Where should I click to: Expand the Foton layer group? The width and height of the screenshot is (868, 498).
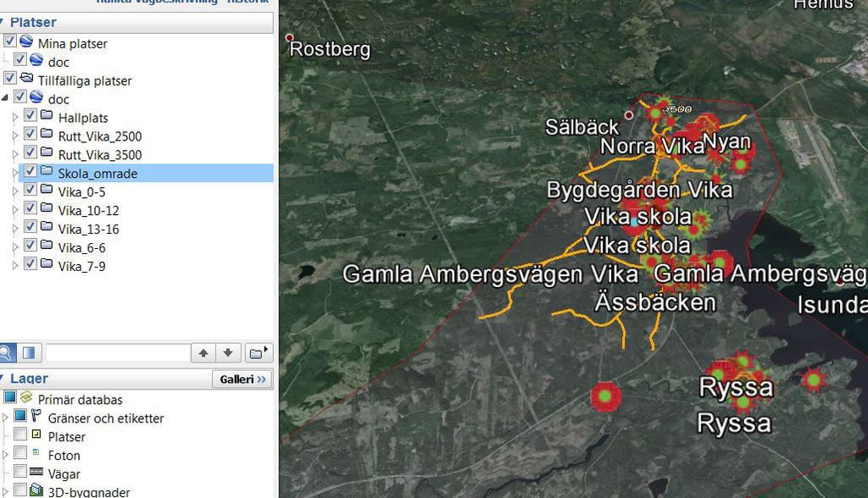point(5,455)
